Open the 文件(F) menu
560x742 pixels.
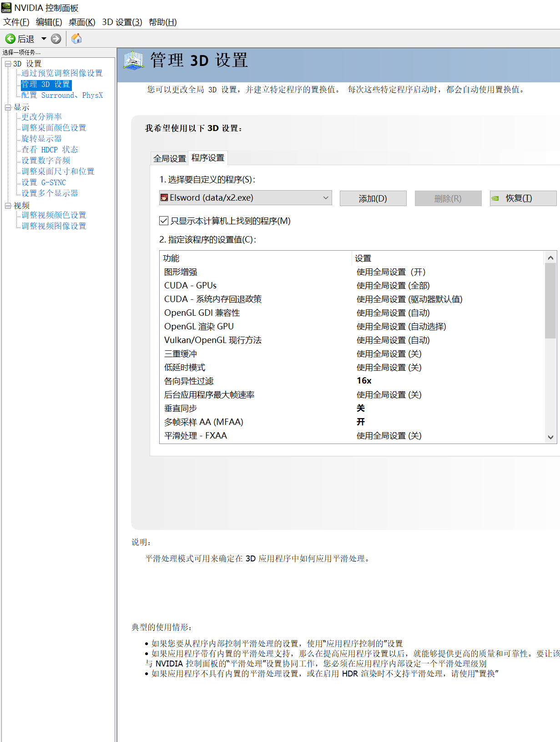click(16, 22)
